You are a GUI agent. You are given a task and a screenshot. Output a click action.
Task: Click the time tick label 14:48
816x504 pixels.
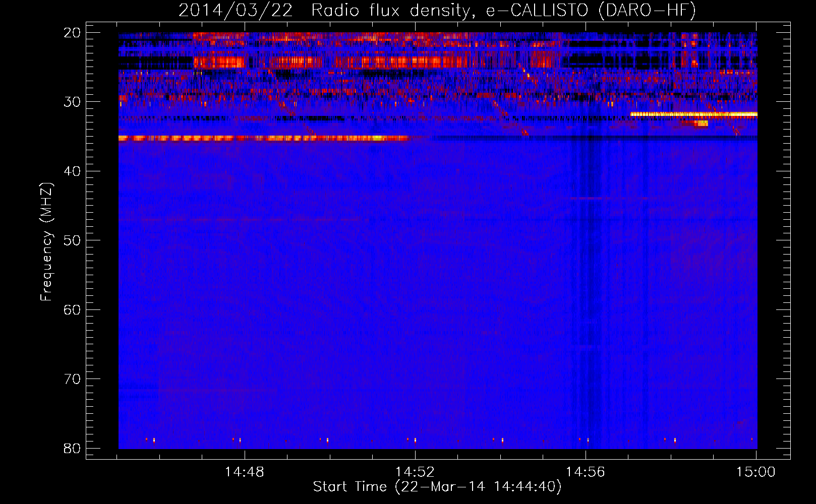pos(245,472)
